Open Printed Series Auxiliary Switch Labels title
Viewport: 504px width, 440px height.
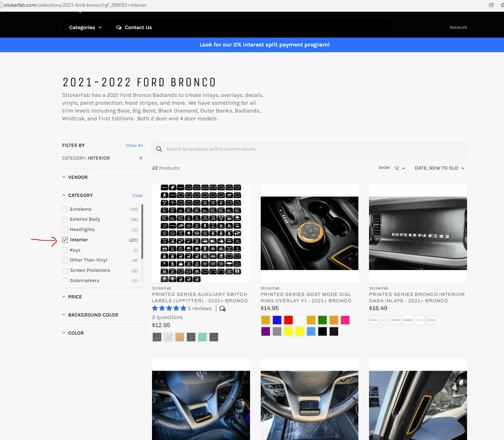coord(200,297)
